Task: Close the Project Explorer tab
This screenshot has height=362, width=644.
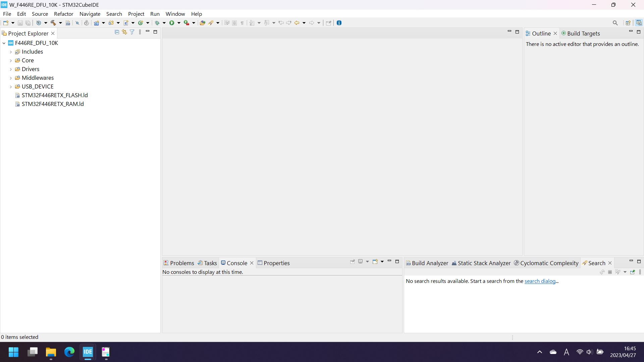Action: (x=53, y=34)
